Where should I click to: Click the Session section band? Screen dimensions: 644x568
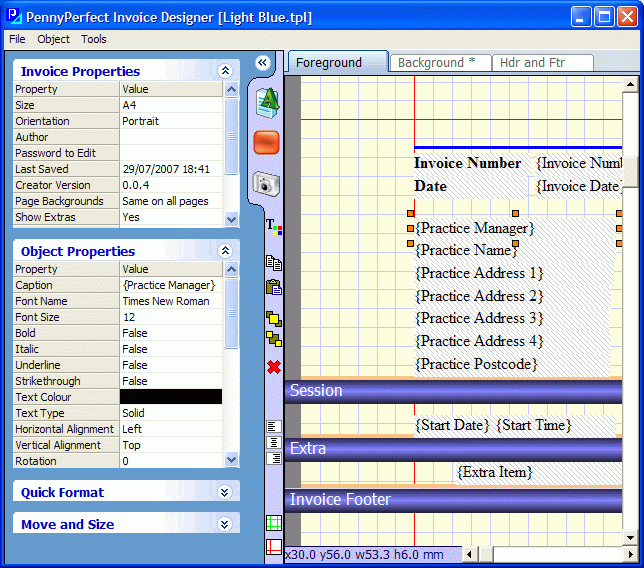point(453,391)
